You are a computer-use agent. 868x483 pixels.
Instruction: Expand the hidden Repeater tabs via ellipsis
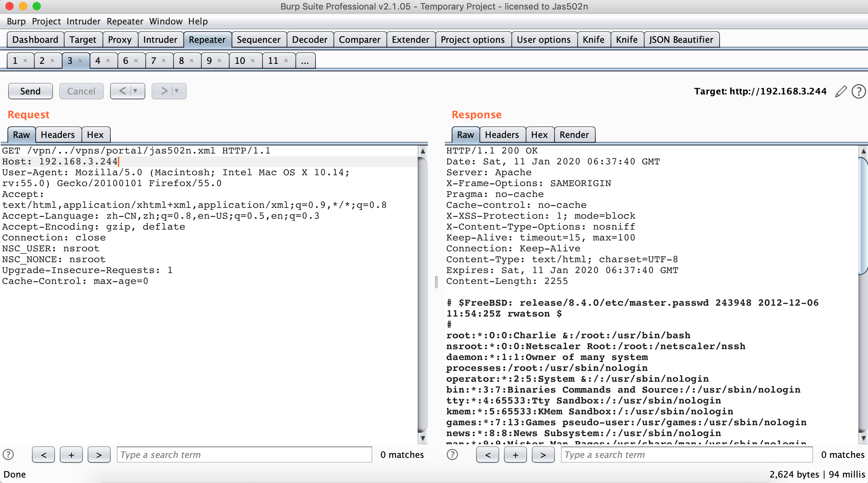coord(305,61)
